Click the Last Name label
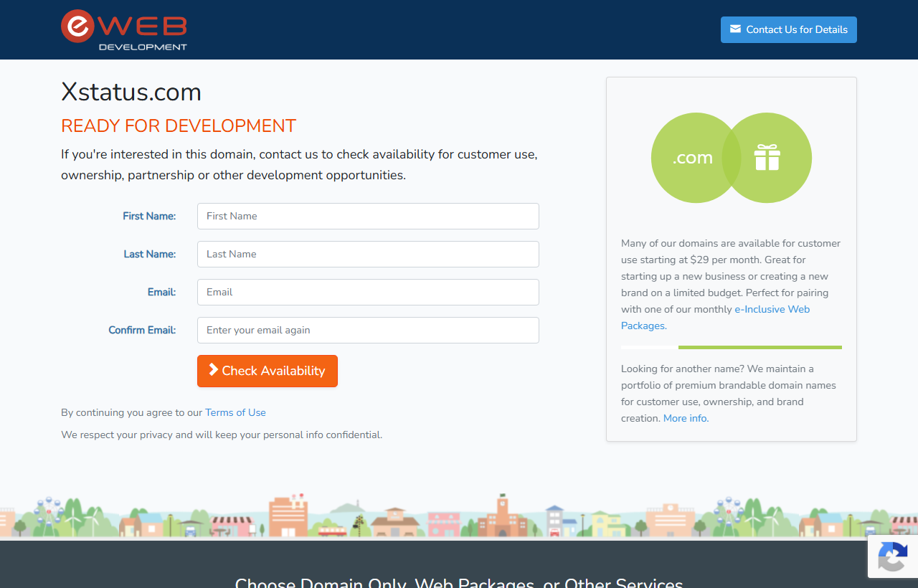The height and width of the screenshot is (588, 918). click(149, 254)
